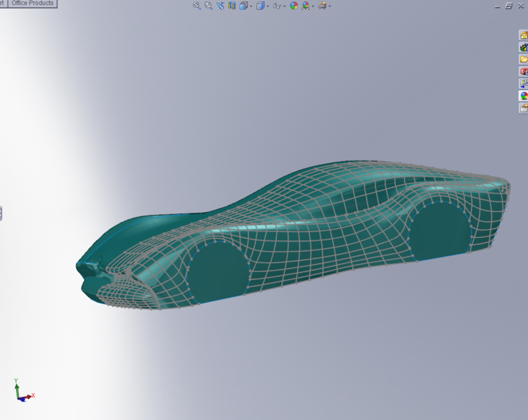Expand the Hide/Show Items glasses dropdown
This screenshot has width=528, height=420.
click(x=284, y=7)
